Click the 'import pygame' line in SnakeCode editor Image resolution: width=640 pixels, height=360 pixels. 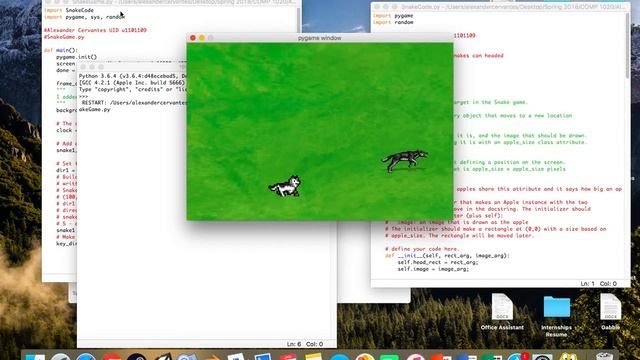click(393, 16)
